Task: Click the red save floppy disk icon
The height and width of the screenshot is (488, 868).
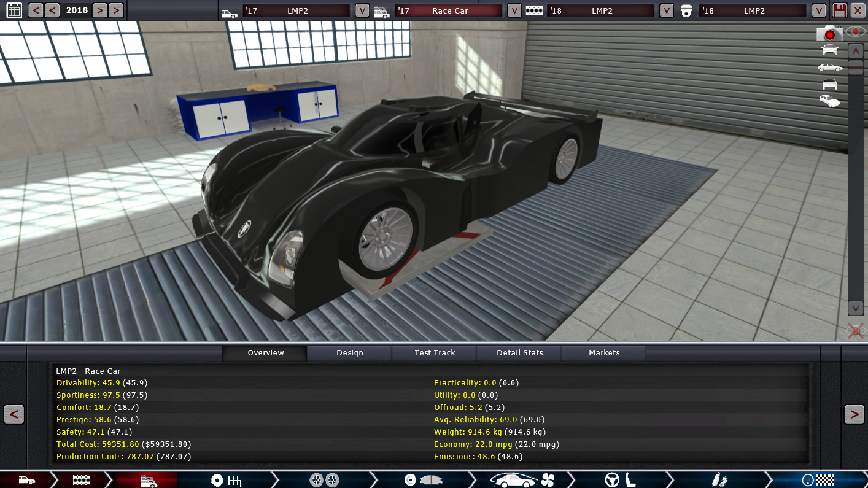Action: click(x=839, y=10)
